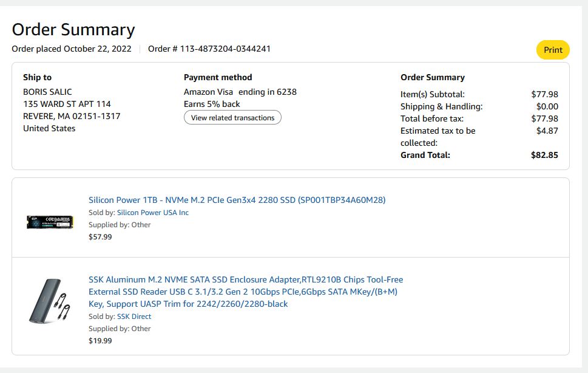
Task: Open the SSK Aluminum M.2 Enclosure product link
Action: [246, 292]
